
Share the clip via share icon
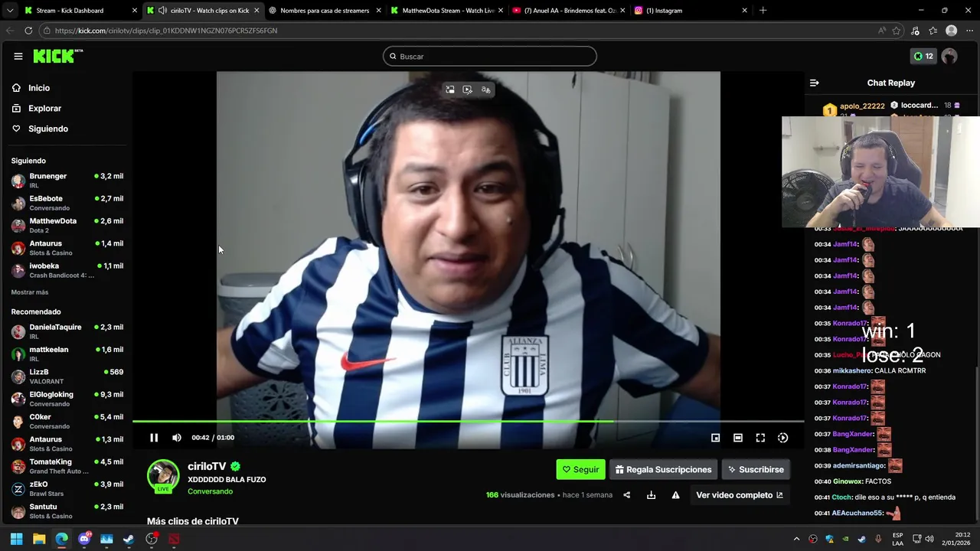[x=627, y=495]
